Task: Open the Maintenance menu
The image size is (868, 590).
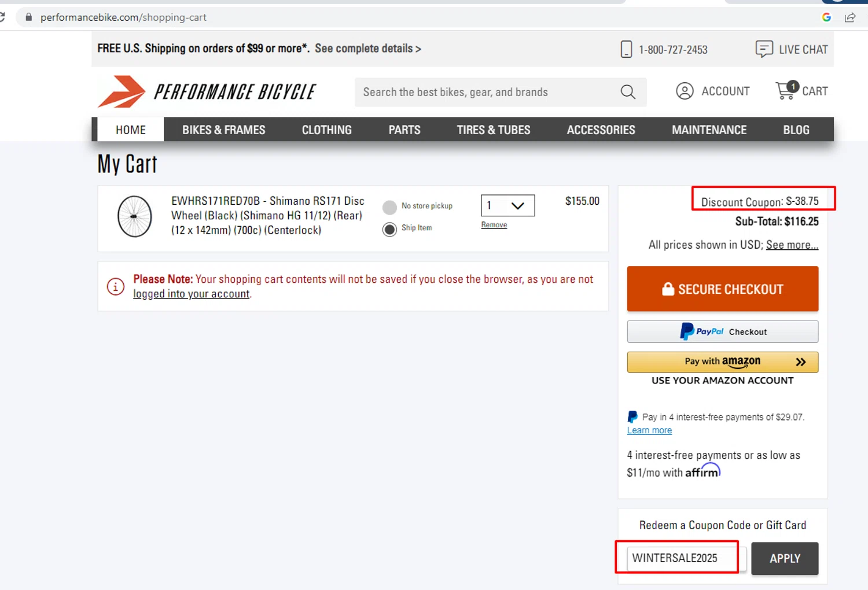Action: point(709,130)
